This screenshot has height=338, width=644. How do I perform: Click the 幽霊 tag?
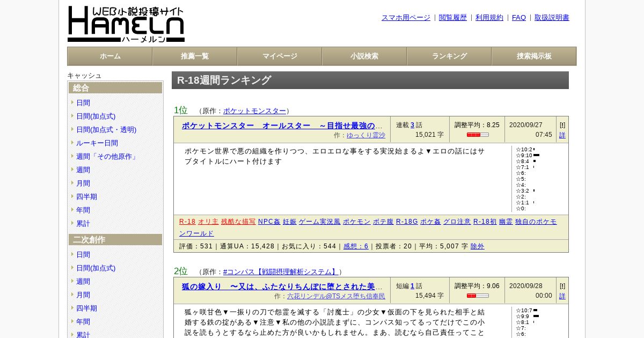click(x=506, y=222)
